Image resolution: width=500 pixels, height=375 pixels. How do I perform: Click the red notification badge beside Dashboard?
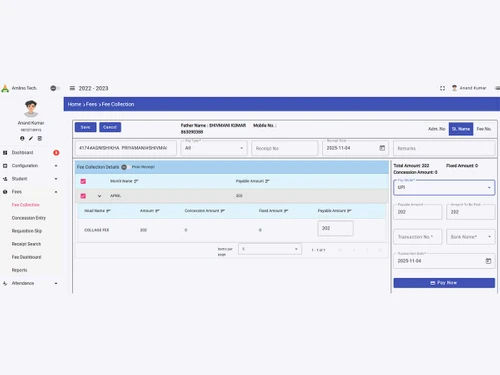pos(56,153)
